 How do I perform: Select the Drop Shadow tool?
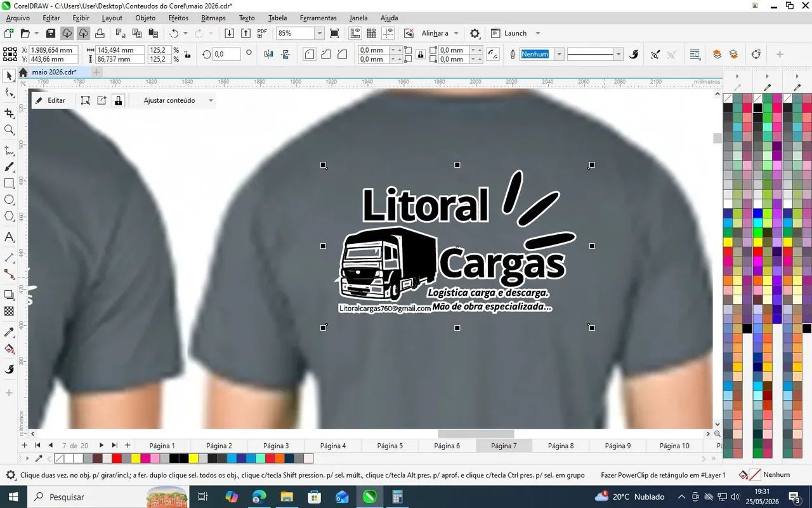9,295
